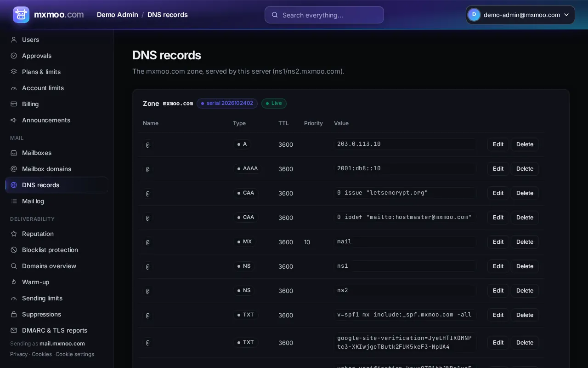The height and width of the screenshot is (368, 588).
Task: Click the DNS records breadcrumb link
Action: tap(168, 15)
